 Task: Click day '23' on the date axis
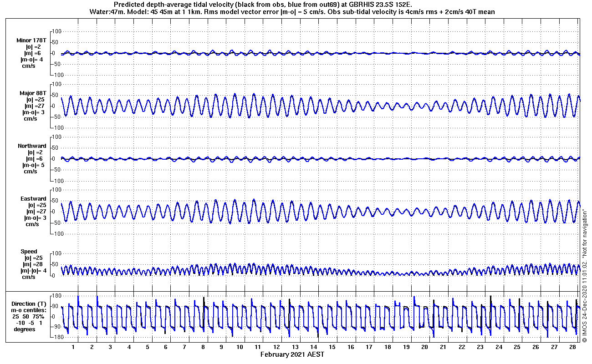pyautogui.click(x=480, y=347)
